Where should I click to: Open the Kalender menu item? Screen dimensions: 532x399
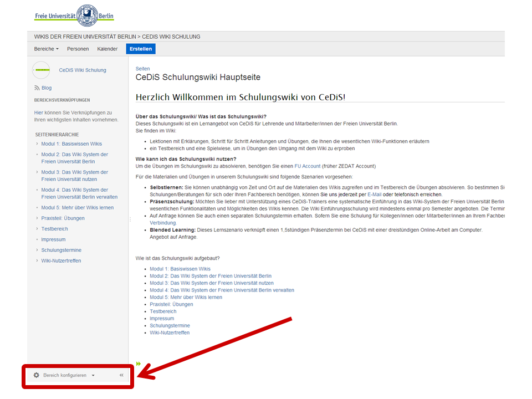click(x=107, y=49)
